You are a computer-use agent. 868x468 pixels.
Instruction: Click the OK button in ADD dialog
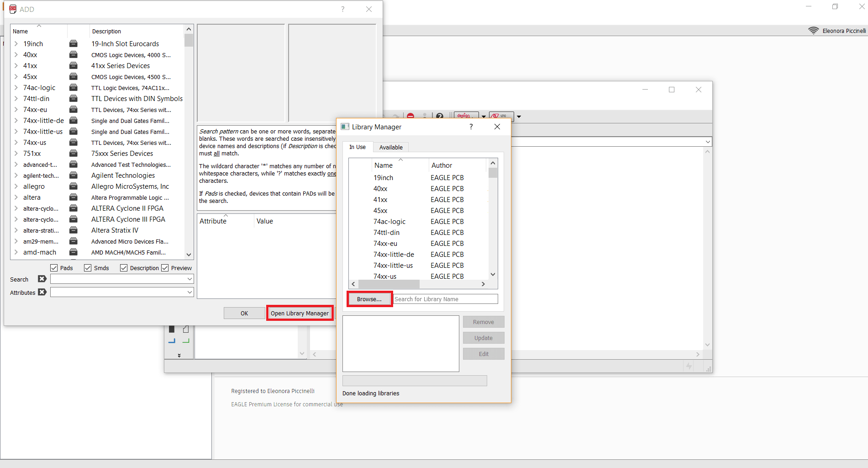244,313
